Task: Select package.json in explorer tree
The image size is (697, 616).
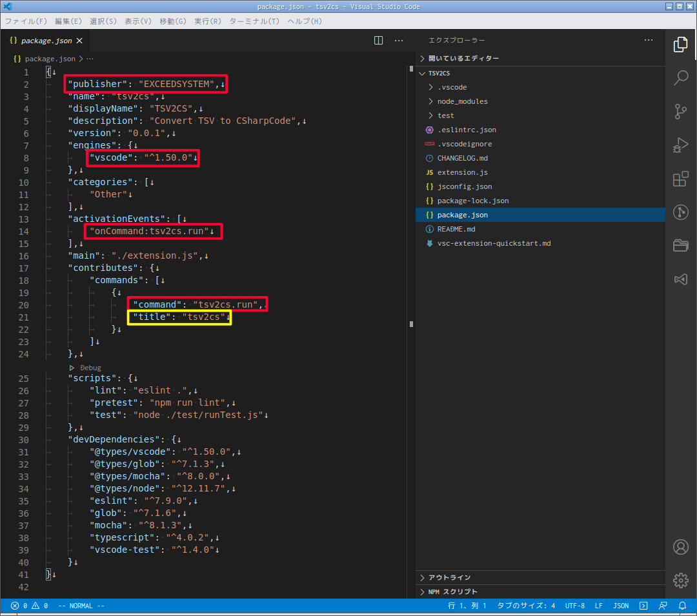Action: tap(540, 215)
